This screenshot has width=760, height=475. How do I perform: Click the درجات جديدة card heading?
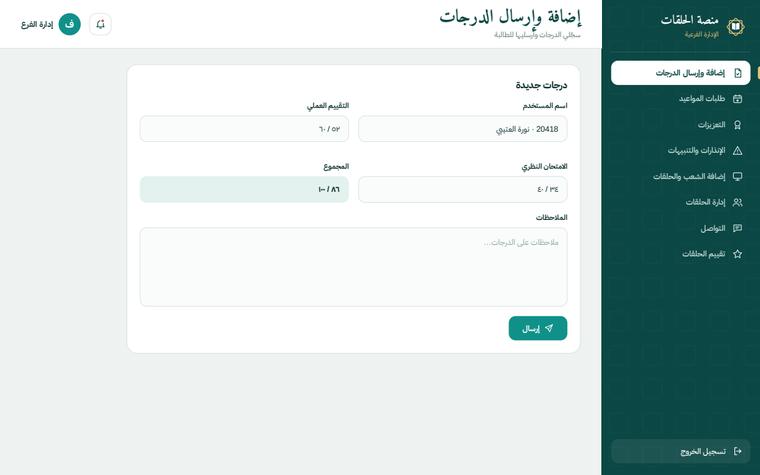541,85
